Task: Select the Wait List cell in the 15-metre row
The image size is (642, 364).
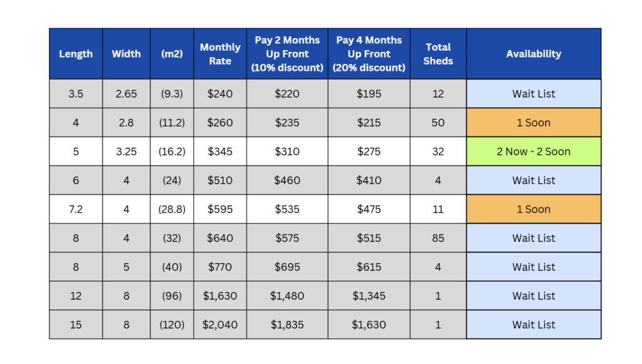Action: click(534, 325)
